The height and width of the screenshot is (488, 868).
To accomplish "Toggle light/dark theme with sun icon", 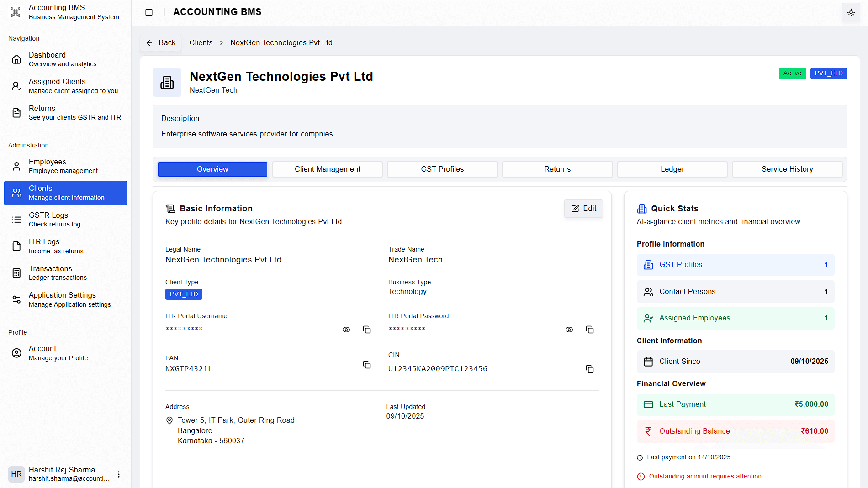I will tap(851, 12).
